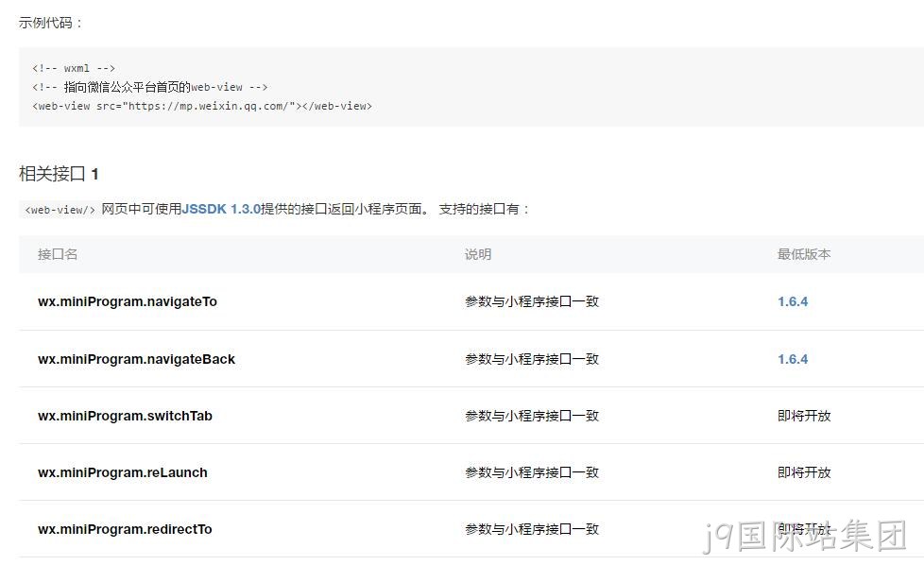The image size is (924, 565).
Task: Select wx.miniProgram.switchTab interface name
Action: 125,416
